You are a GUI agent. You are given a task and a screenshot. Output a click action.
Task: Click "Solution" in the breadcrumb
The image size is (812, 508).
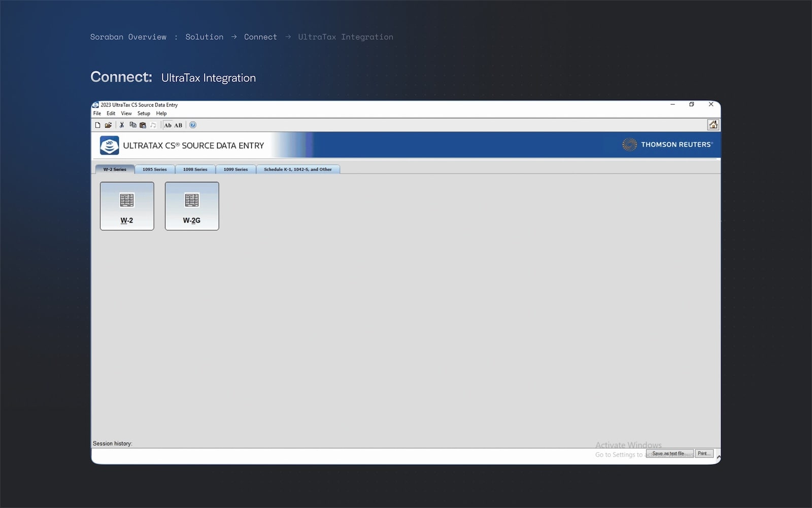point(204,37)
